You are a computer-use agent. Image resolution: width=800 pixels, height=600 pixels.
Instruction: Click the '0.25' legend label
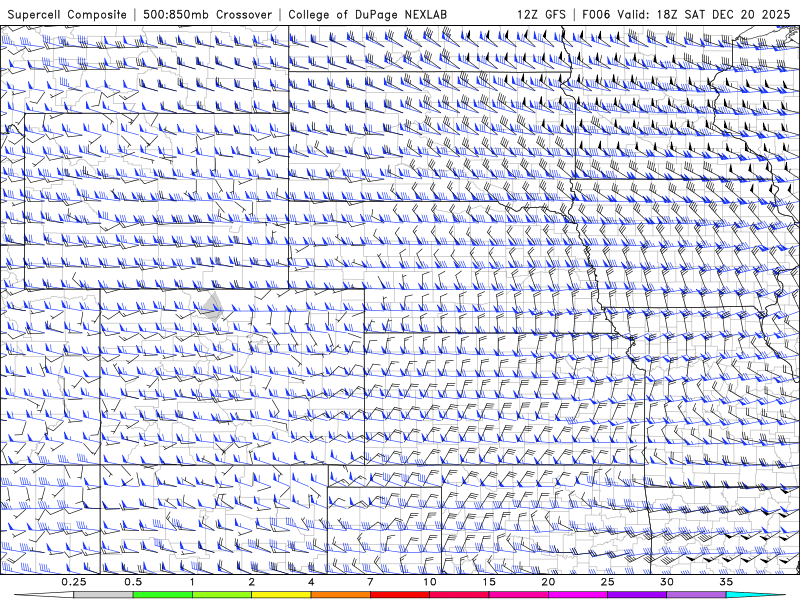tap(74, 582)
